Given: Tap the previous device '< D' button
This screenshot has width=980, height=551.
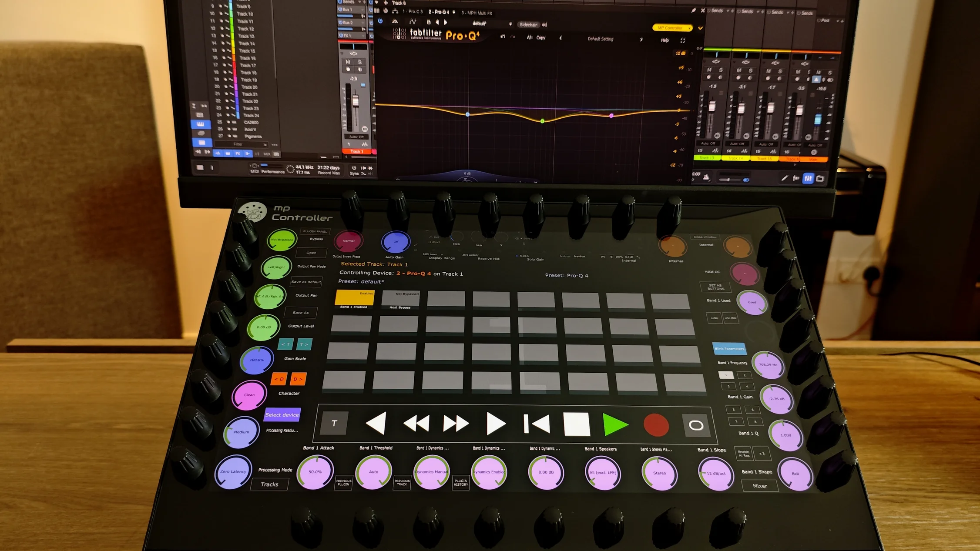Looking at the screenshot, I should pos(279,379).
